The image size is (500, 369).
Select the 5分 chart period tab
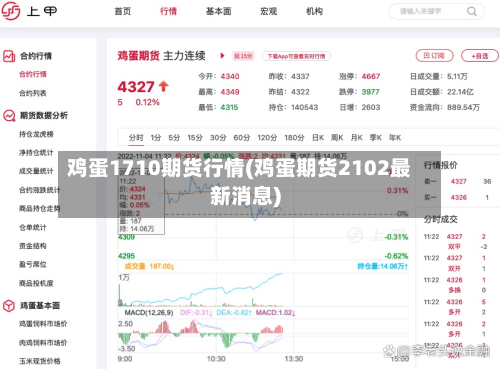(x=174, y=138)
